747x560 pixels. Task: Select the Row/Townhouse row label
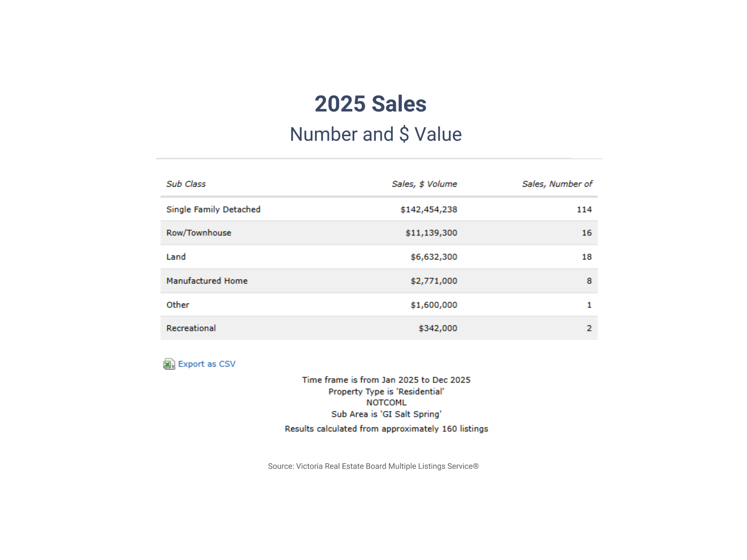pyautogui.click(x=199, y=233)
